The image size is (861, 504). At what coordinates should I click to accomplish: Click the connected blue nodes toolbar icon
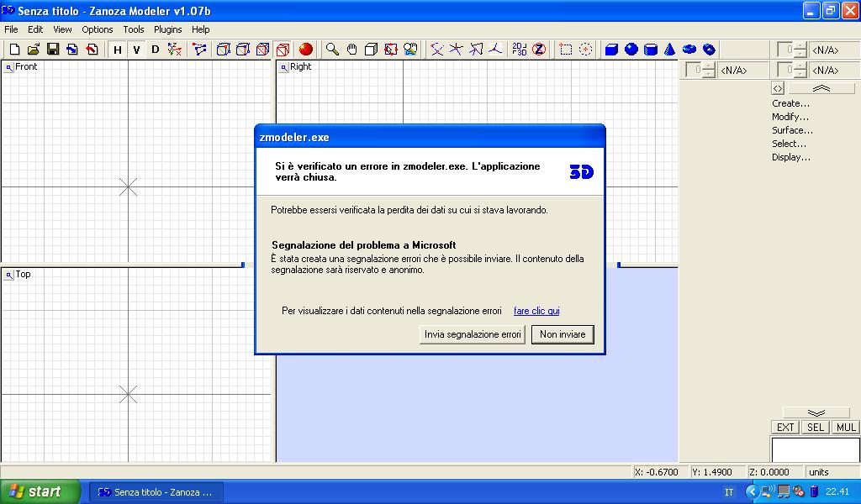(200, 50)
